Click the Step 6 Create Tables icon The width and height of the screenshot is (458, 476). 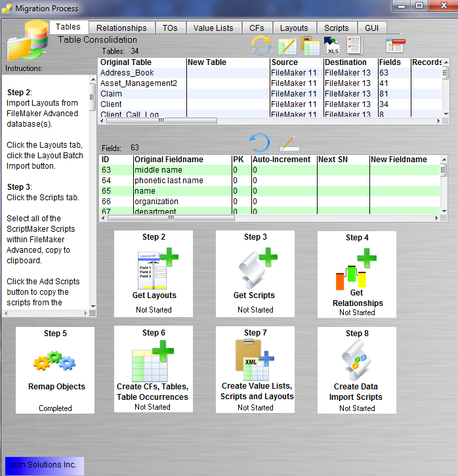click(x=153, y=360)
